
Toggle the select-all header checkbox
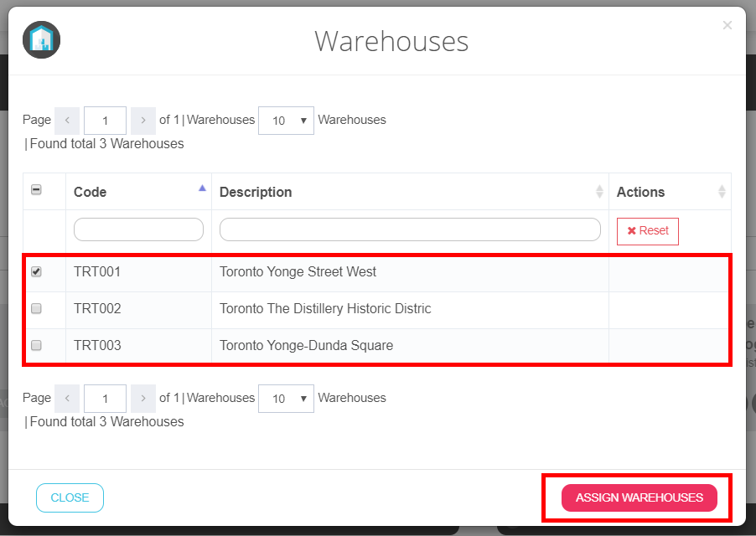36,190
